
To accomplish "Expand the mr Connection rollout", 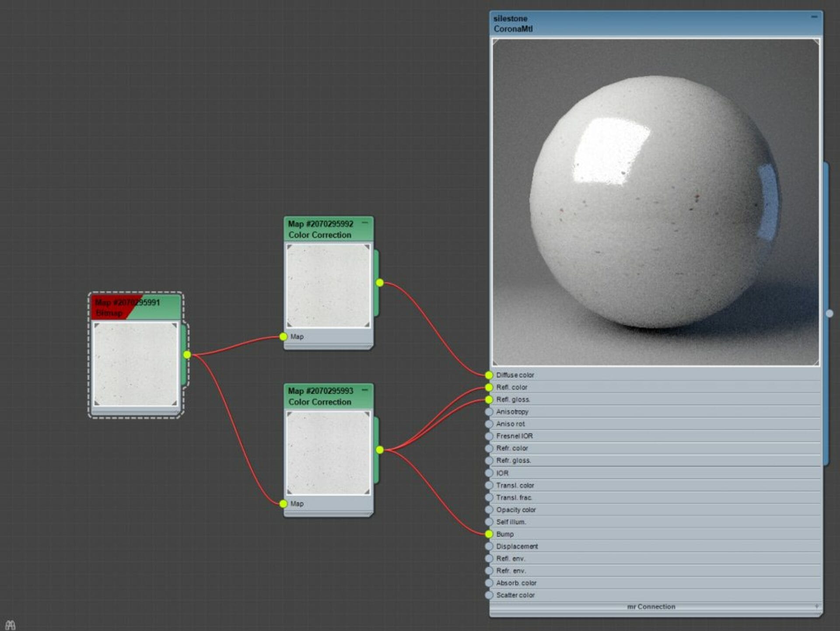I will point(817,606).
